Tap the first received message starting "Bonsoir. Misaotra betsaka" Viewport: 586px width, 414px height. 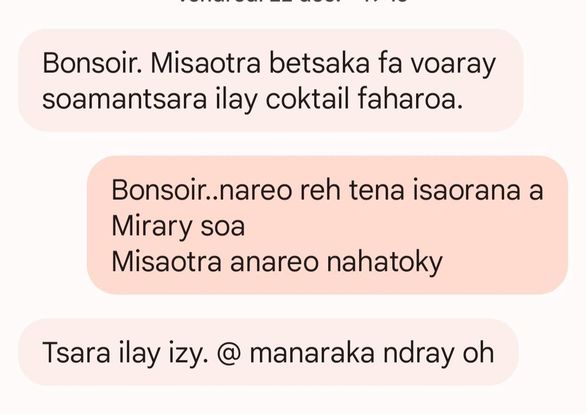tap(271, 80)
